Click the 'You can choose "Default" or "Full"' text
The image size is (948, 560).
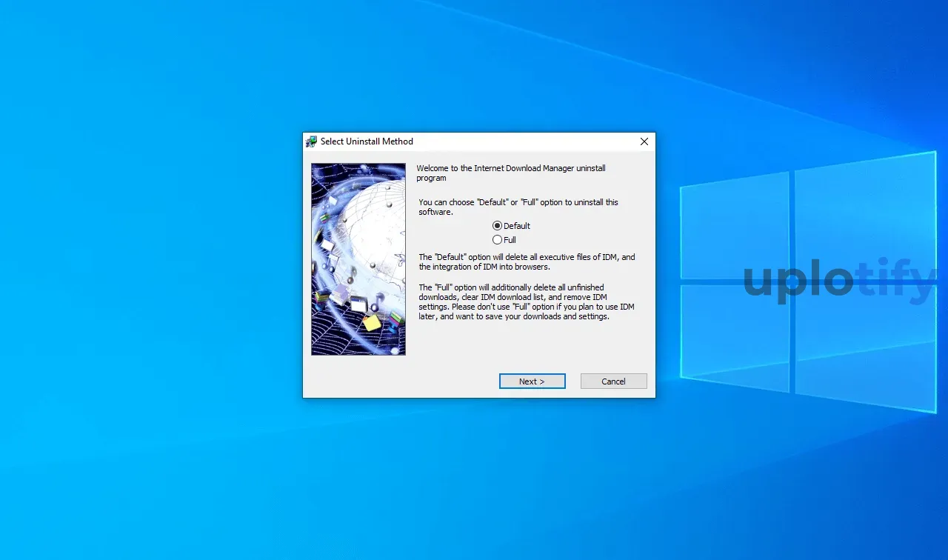point(518,207)
